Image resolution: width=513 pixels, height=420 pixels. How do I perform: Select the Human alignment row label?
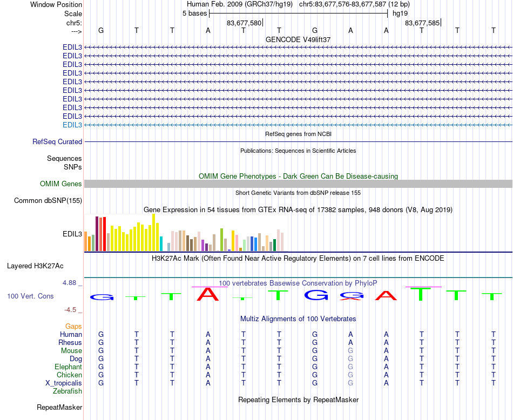point(71,334)
